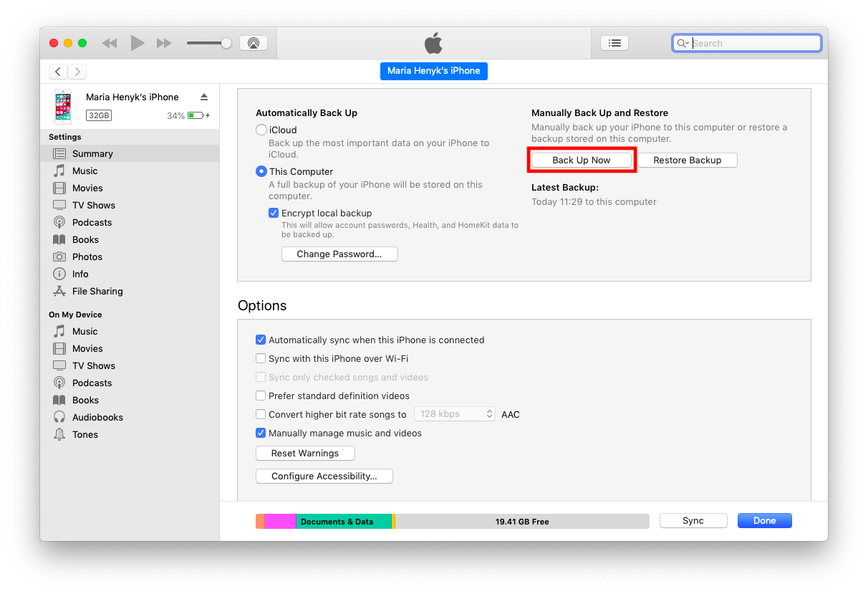The height and width of the screenshot is (594, 868).
Task: Open Movies under On My Device
Action: tap(130, 348)
